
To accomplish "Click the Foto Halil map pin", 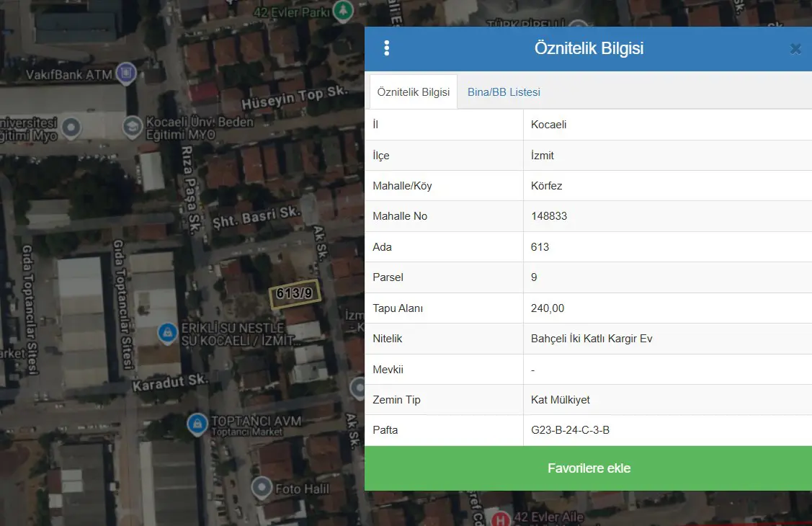I will [262, 488].
